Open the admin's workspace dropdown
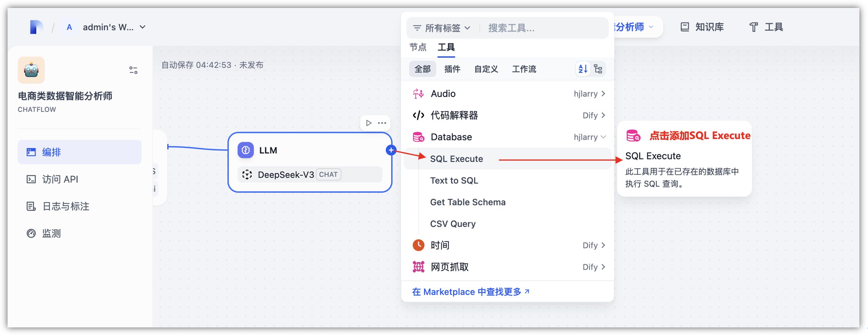 pos(114,27)
